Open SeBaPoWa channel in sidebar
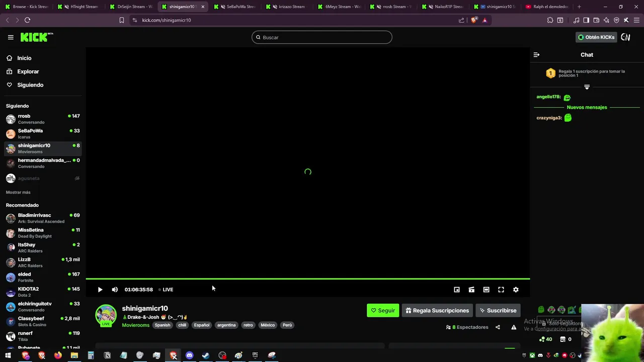Screen dimensions: 644x362 click(x=43, y=134)
